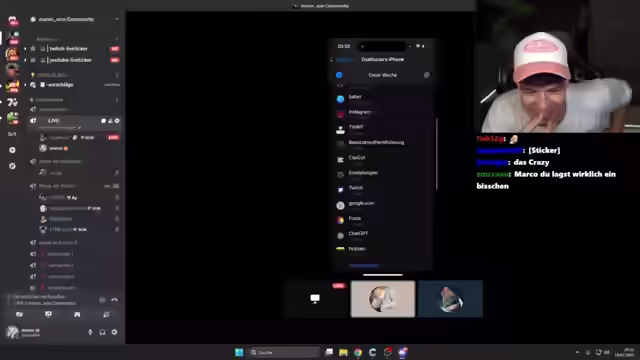Open Discord direct messages home icon
The height and width of the screenshot is (360, 640).
click(13, 20)
